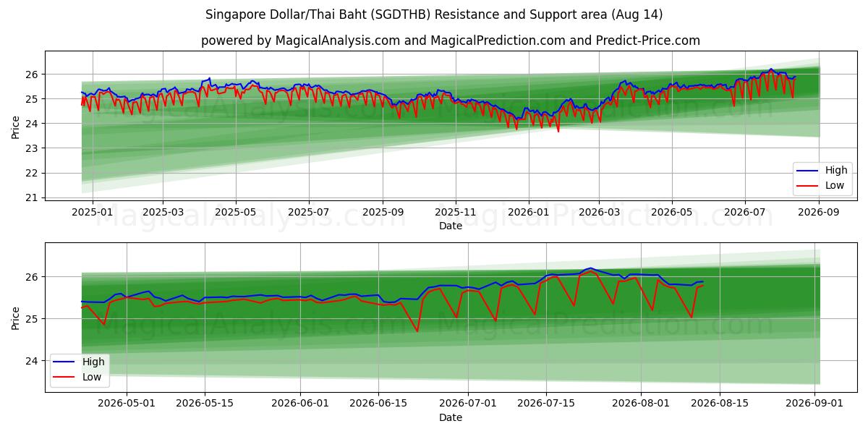Click the '26' y-axis tick in the top chart
Screen dimensions: 868x434
coord(33,75)
